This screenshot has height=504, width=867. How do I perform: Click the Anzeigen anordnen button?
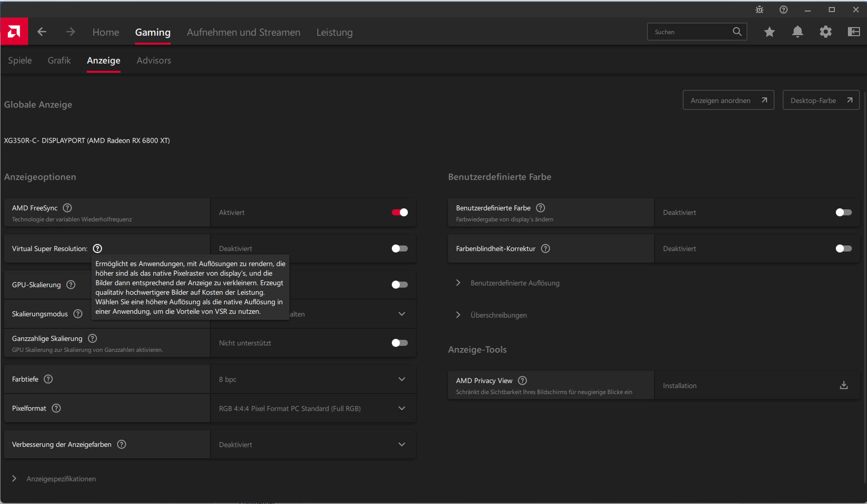[x=728, y=100]
